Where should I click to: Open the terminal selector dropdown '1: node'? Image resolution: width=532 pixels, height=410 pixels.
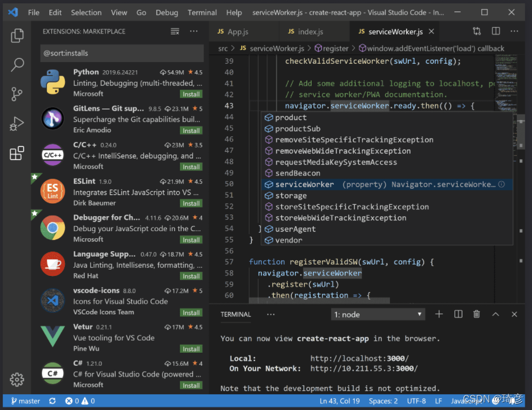[x=378, y=314]
